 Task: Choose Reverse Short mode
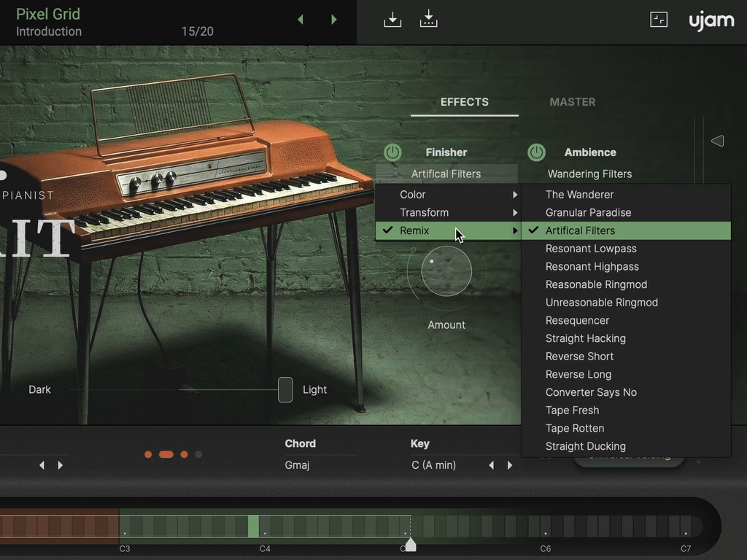[626, 356]
